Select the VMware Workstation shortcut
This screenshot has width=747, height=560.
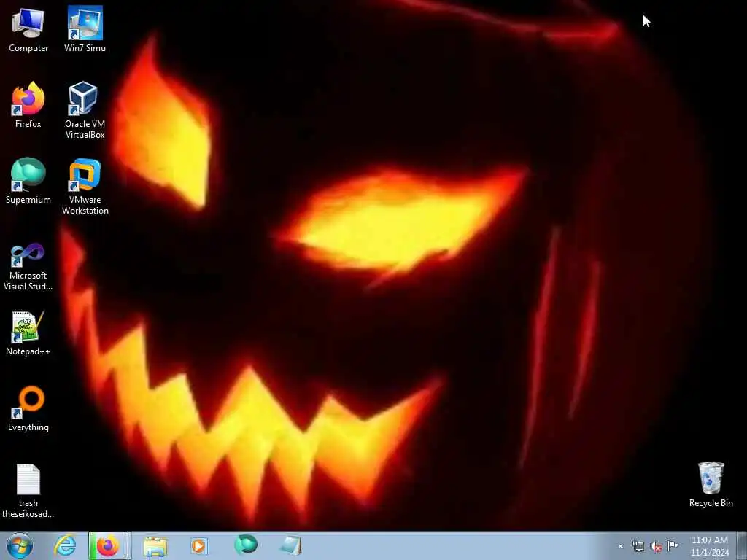coord(85,186)
